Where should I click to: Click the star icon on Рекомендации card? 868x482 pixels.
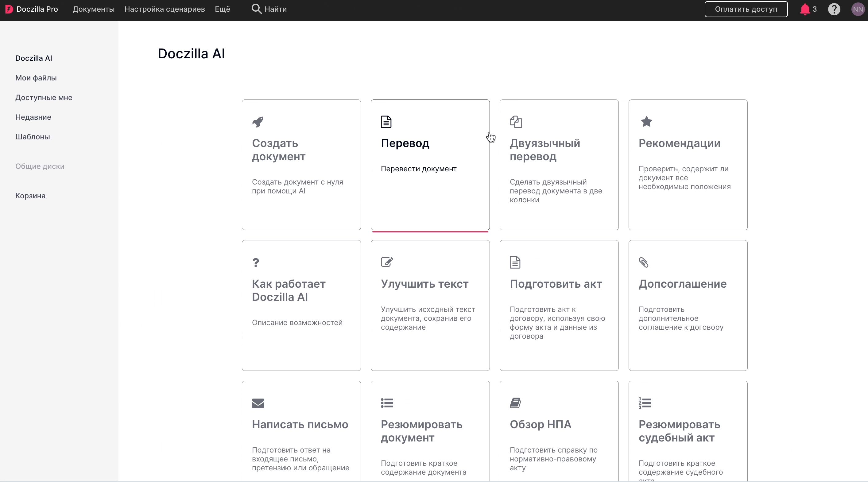click(x=646, y=121)
